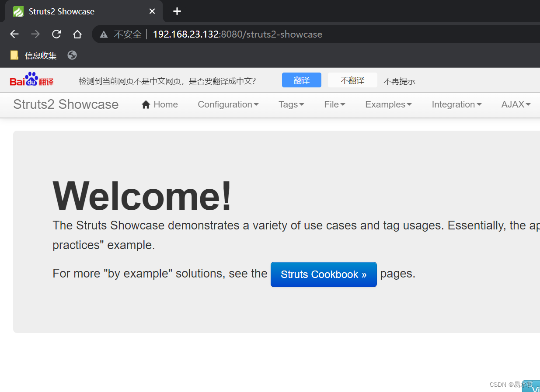Expand the Integration dropdown menu
The height and width of the screenshot is (392, 540).
point(456,104)
